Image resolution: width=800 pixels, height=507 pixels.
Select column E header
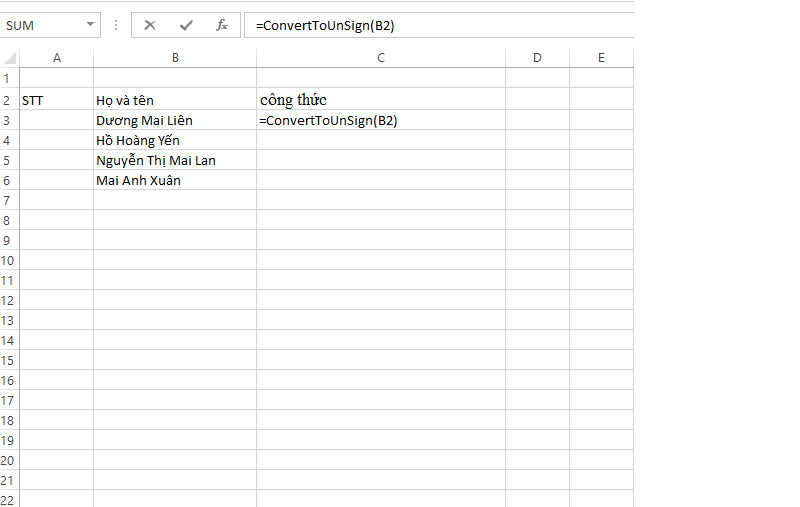pos(601,58)
